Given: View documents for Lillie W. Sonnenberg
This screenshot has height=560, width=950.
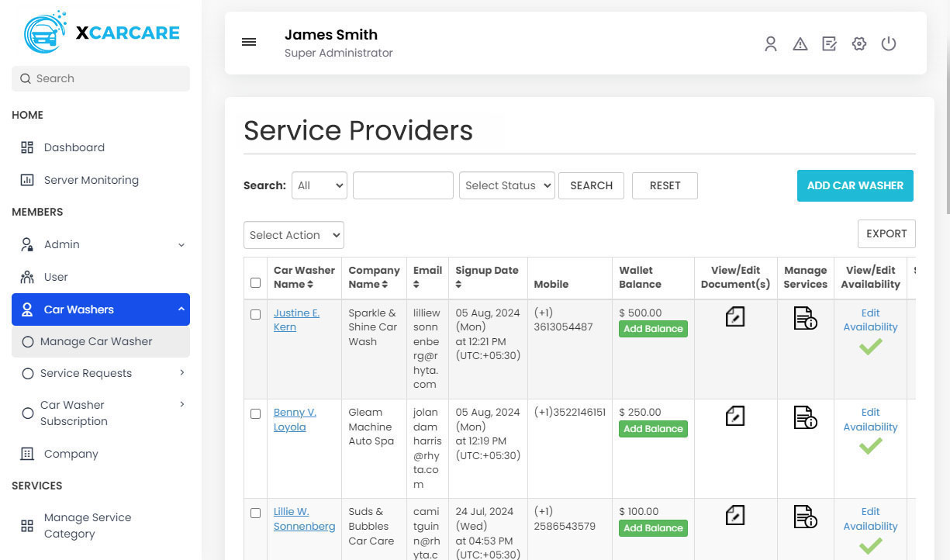Looking at the screenshot, I should [735, 515].
